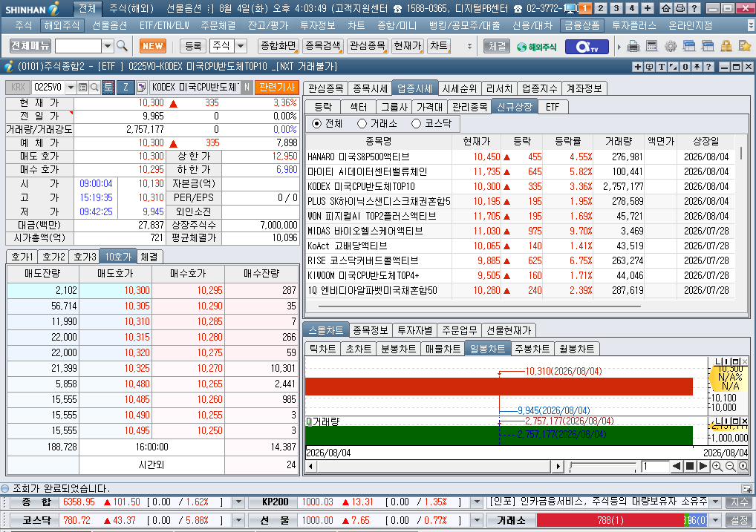The height and width of the screenshot is (532, 756).
Task: Toggle the N button beside stock name
Action: 247,88
